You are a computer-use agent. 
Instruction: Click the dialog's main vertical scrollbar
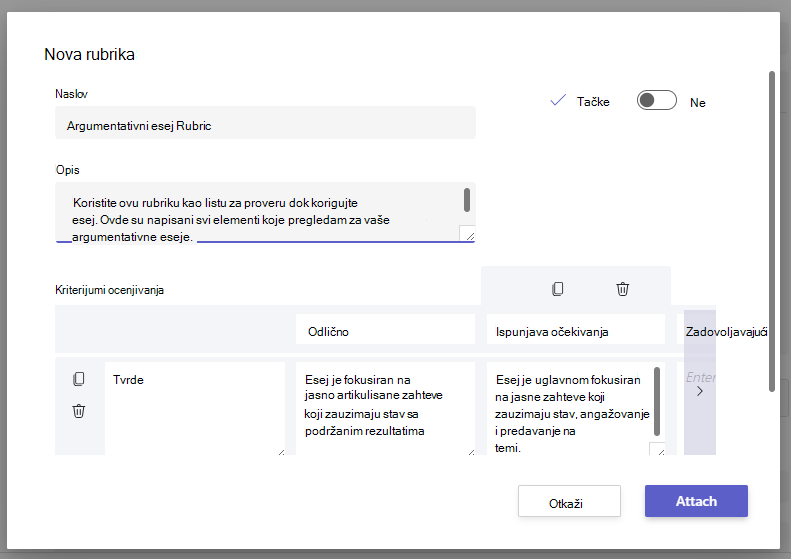point(771,232)
